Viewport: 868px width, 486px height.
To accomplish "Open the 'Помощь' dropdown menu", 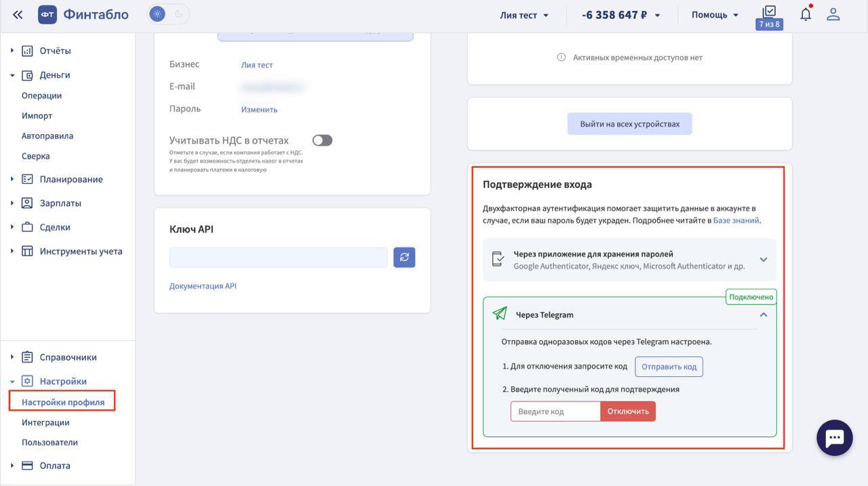I will pyautogui.click(x=715, y=15).
